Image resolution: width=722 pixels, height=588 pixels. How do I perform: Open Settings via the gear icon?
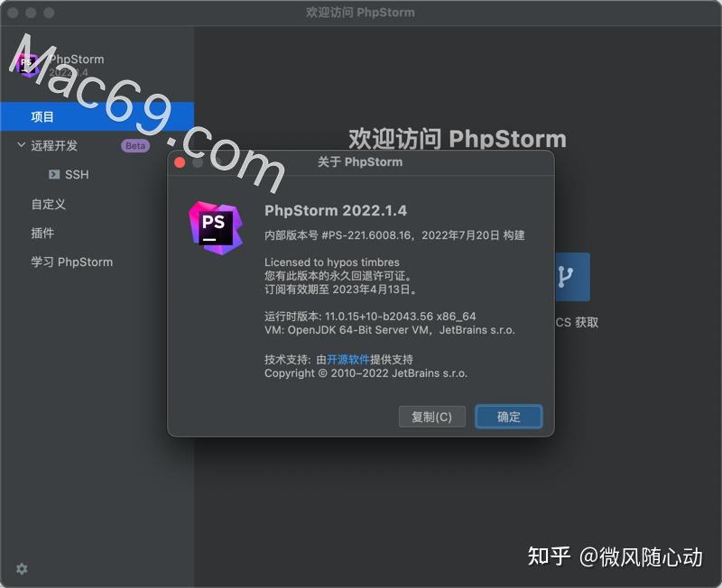pos(22,569)
